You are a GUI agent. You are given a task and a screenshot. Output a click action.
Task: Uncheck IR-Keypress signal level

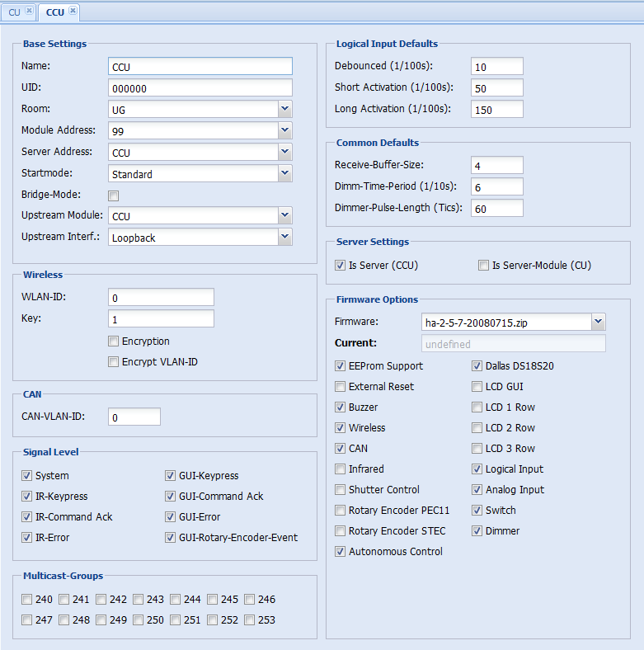coord(27,497)
